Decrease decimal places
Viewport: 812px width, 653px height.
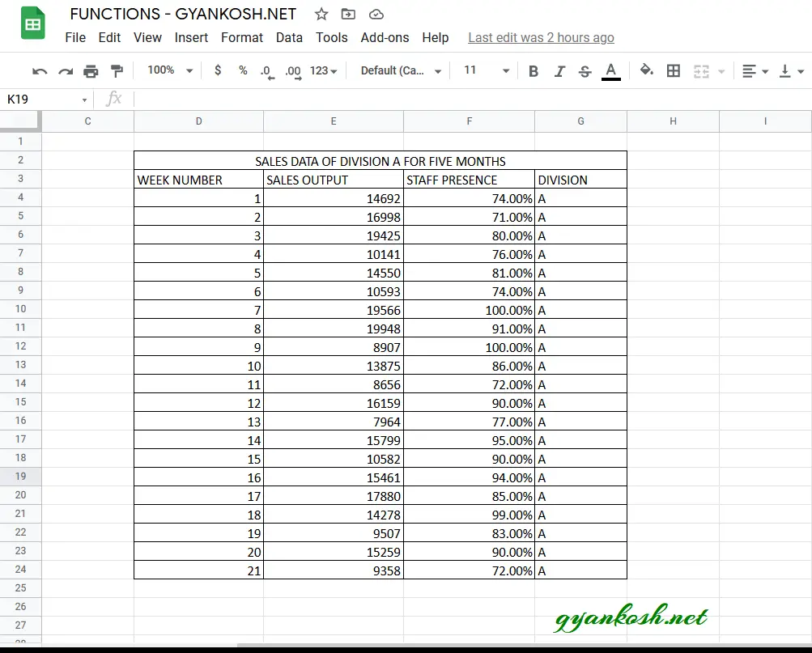click(x=267, y=71)
